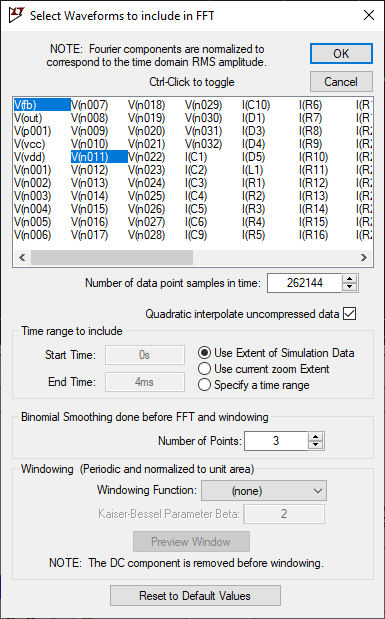This screenshot has height=619, width=385.
Task: Click the data point samples input field
Action: tap(304, 283)
